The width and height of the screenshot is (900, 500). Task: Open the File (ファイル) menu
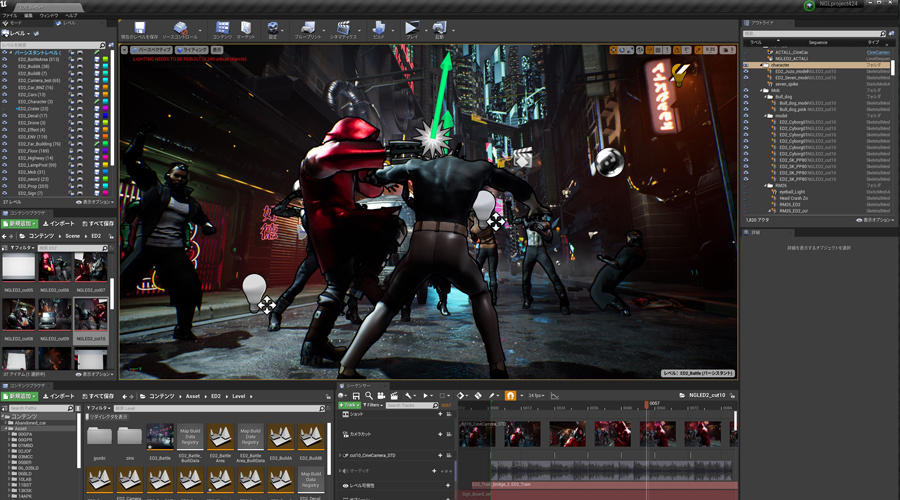(x=10, y=15)
